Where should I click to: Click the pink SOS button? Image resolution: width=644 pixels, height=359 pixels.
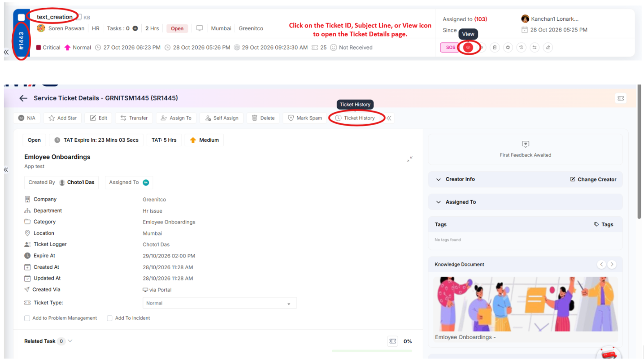451,47
